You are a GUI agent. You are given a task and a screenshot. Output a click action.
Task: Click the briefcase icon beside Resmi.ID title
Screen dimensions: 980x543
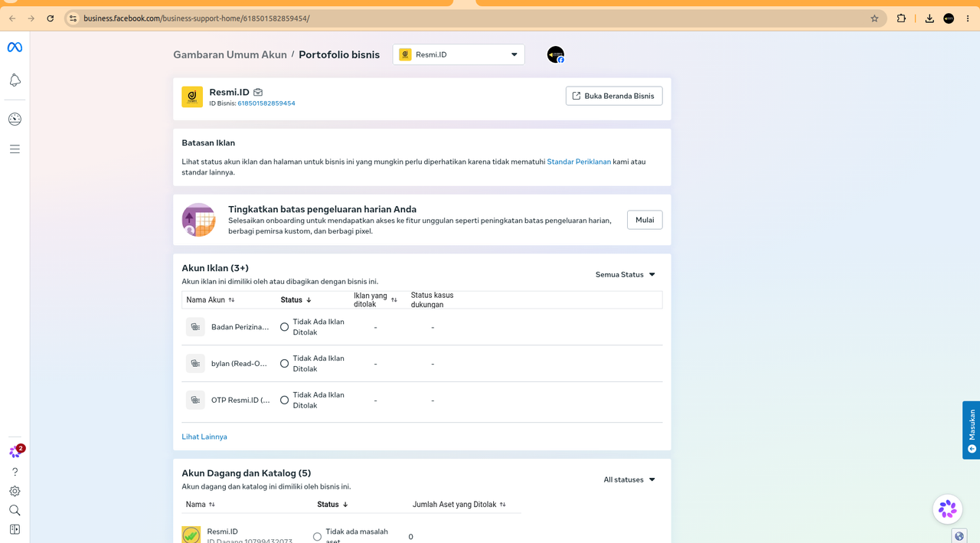tap(258, 92)
